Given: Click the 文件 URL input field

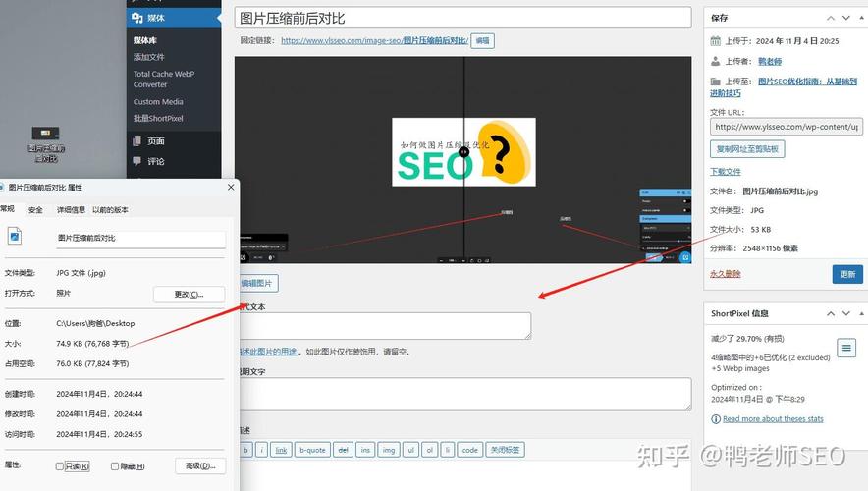Looking at the screenshot, I should point(785,127).
